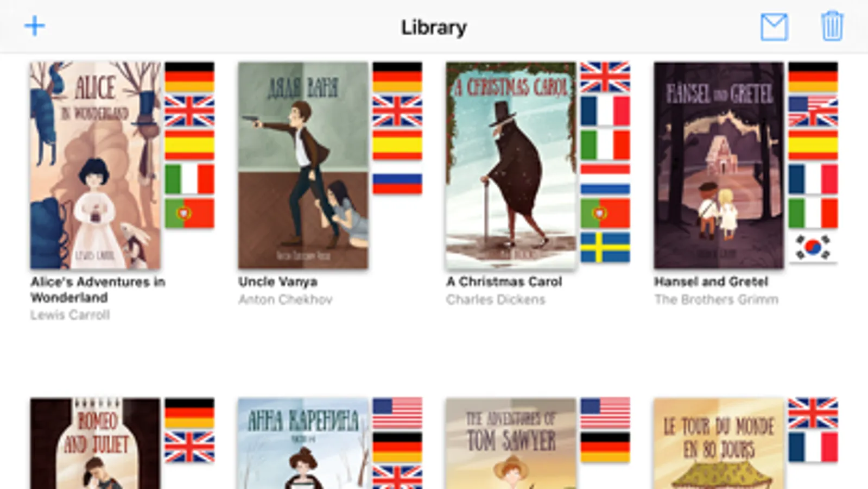
Task: Open Hansel and Gretel book cover
Action: 719,165
